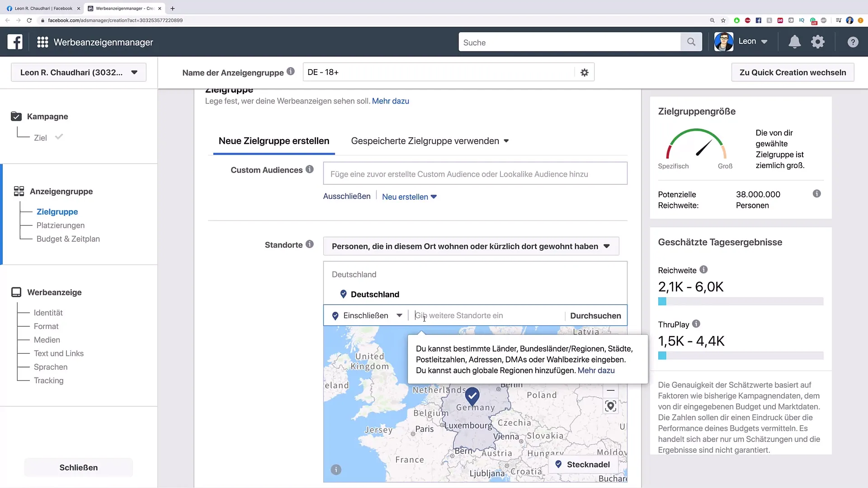Image resolution: width=868 pixels, height=488 pixels.
Task: Click the Germany pin on the map
Action: coord(472,396)
